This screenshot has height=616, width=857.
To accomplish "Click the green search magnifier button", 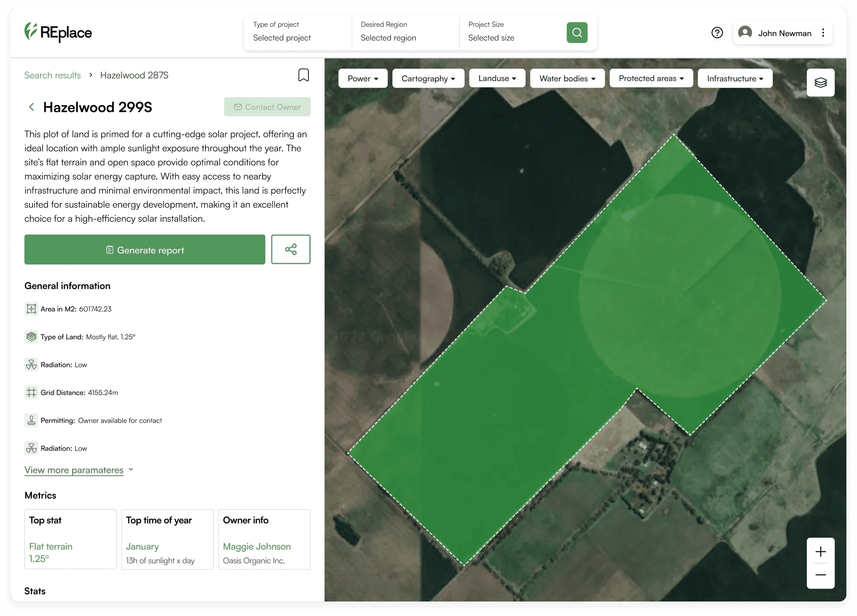I will click(x=577, y=33).
